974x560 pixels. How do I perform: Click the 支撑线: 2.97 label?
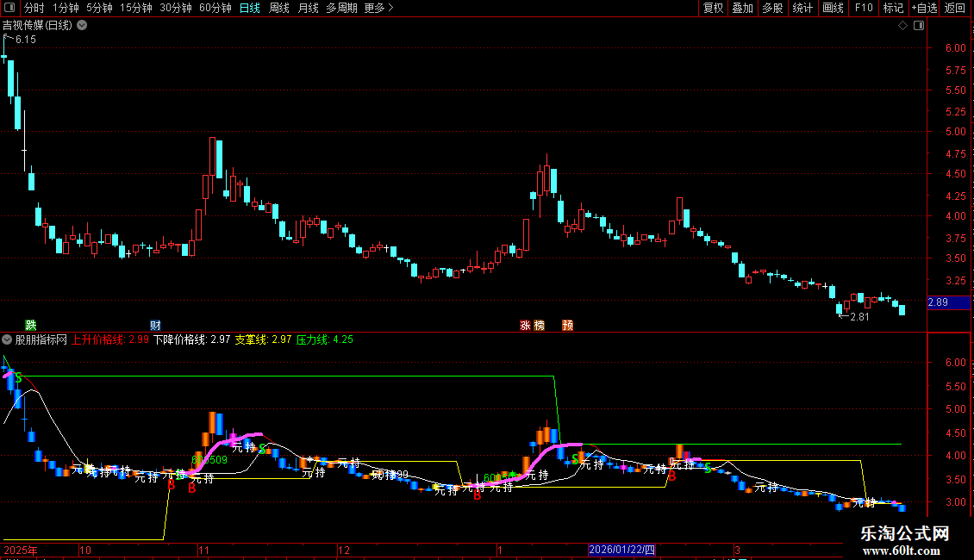[x=263, y=339]
